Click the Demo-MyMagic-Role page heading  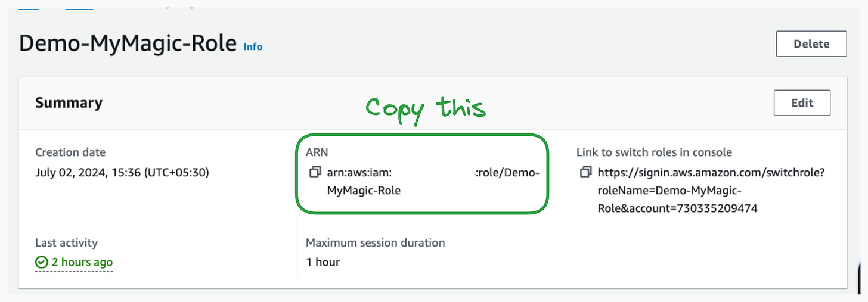pyautogui.click(x=128, y=44)
